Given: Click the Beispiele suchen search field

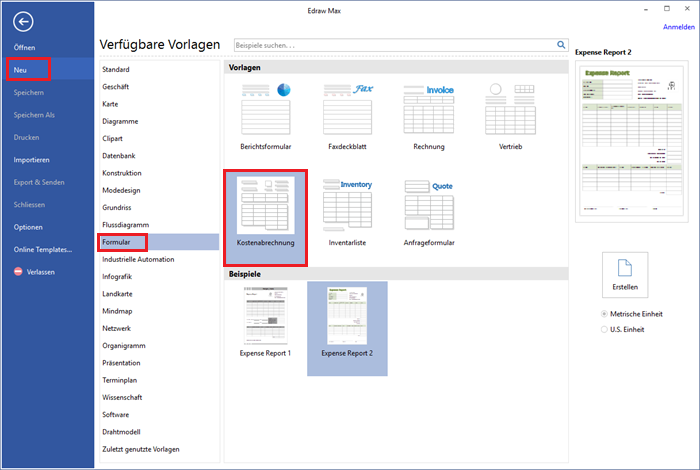Looking at the screenshot, I should tap(393, 45).
